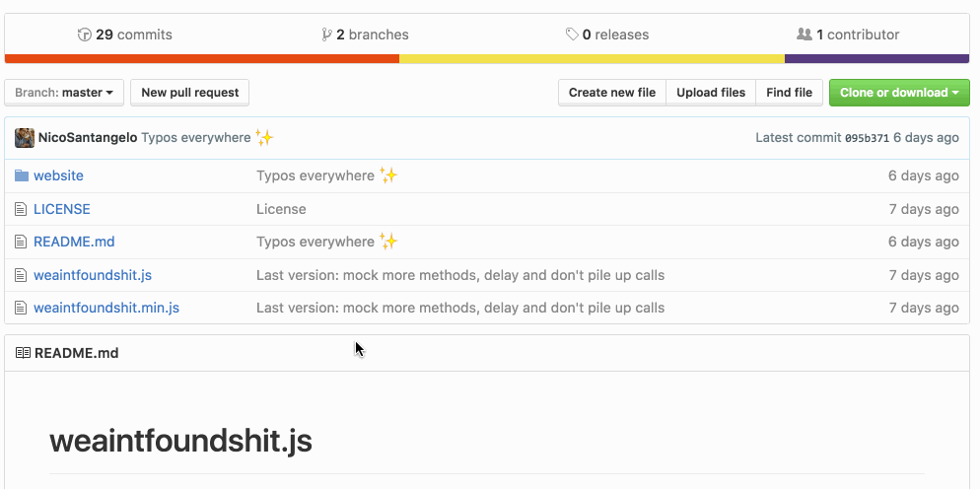The image size is (980, 489).
Task: Click the New pull request button
Action: [190, 93]
